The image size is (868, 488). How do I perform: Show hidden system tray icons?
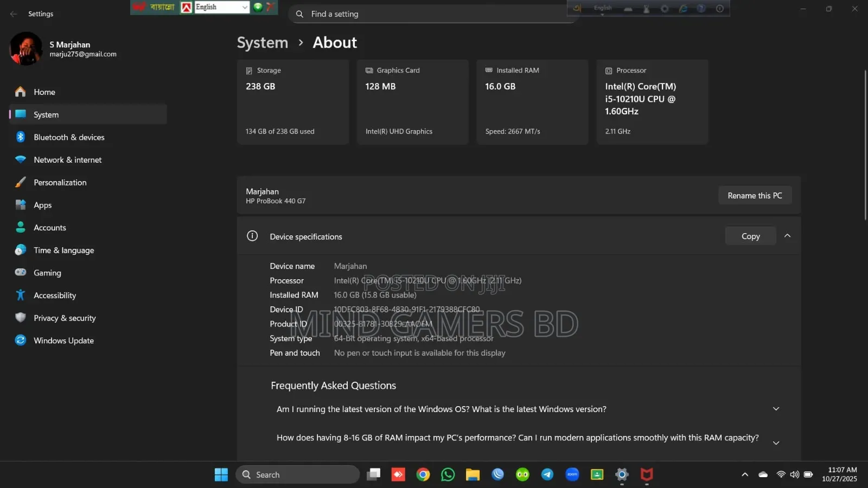click(745, 475)
